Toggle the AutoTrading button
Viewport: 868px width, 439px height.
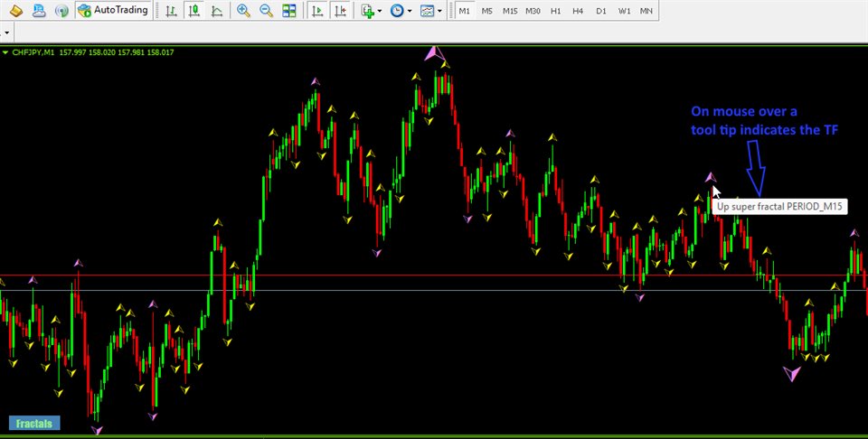[x=113, y=11]
